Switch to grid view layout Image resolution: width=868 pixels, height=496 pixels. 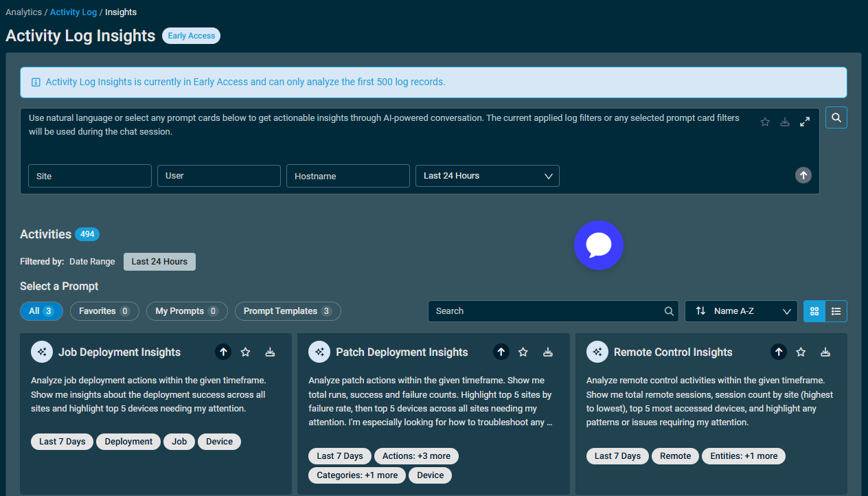tap(814, 311)
